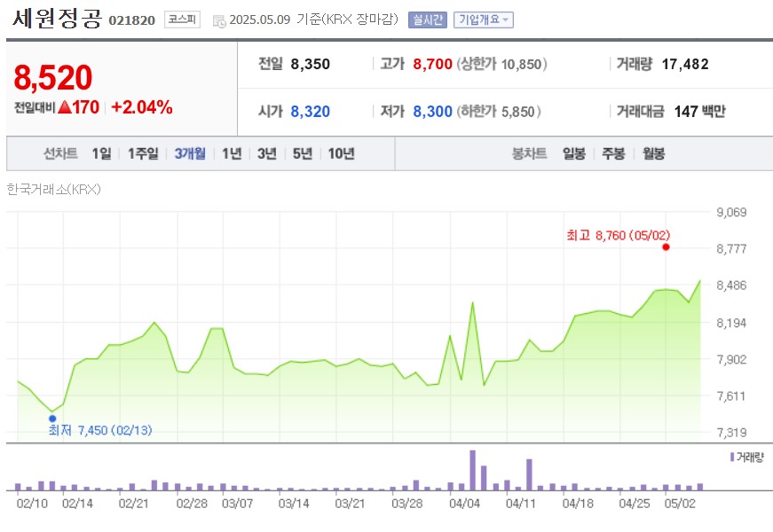Click the 거래대금 value 147 백만
The width and height of the screenshot is (773, 532).
[699, 112]
